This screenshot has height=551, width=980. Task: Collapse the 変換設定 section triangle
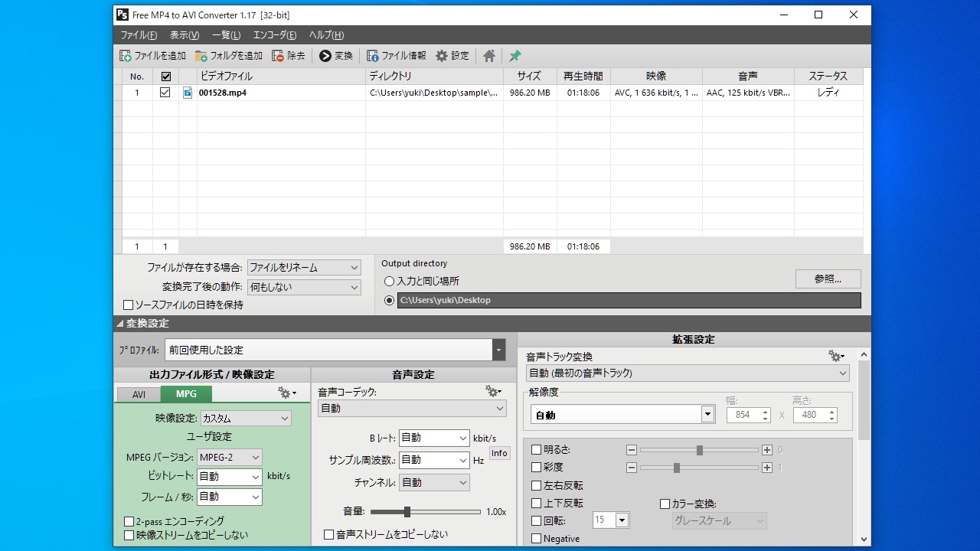120,324
